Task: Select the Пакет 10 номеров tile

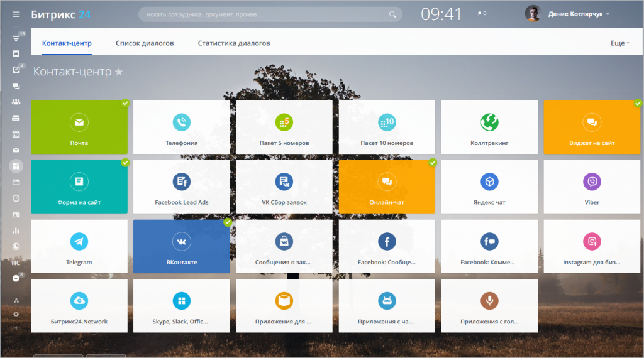Action: (387, 127)
